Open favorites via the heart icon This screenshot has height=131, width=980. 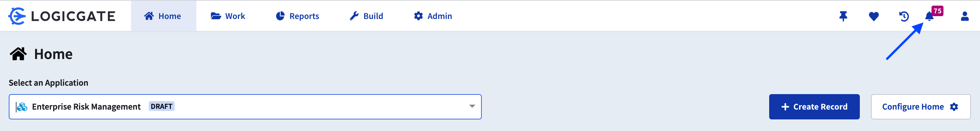874,16
